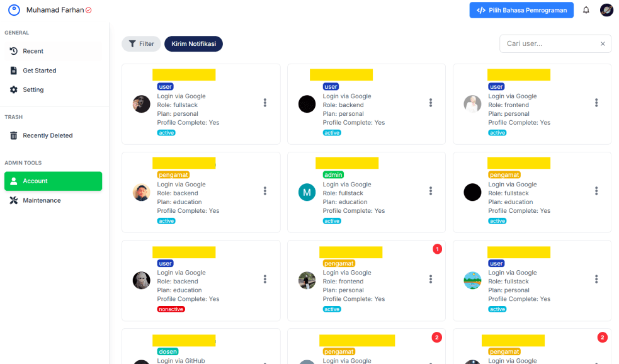The height and width of the screenshot is (364, 619).
Task: Click the Kirim Notifikasi button
Action: (193, 44)
